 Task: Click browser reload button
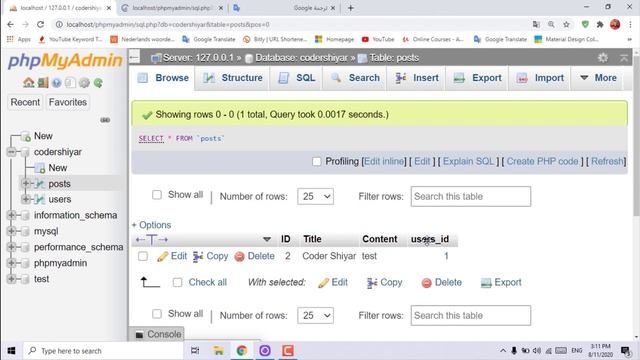pos(40,24)
